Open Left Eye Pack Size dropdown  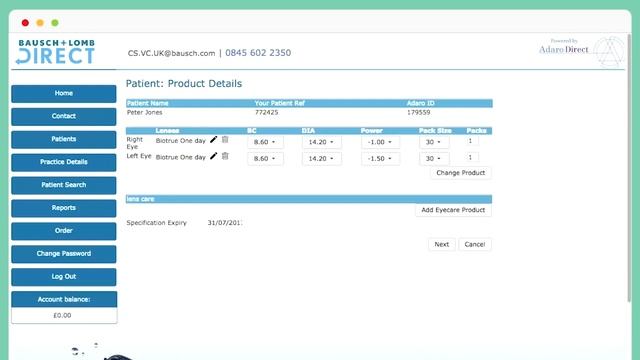[x=434, y=158]
